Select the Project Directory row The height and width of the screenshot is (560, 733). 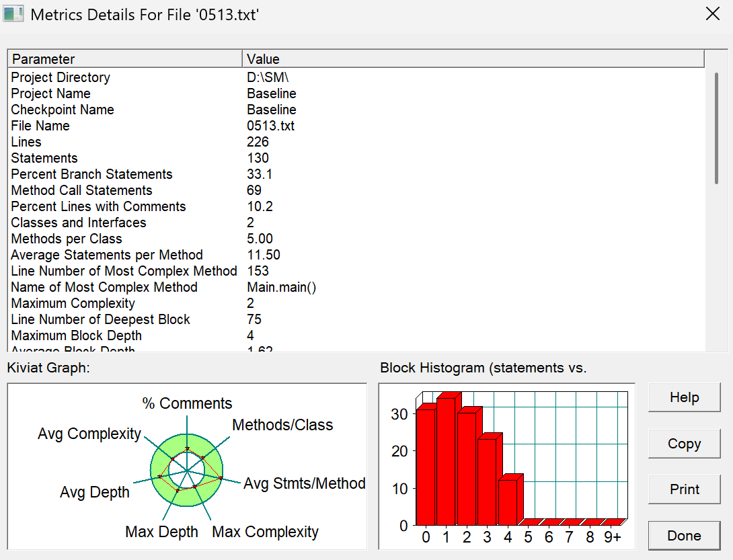356,77
